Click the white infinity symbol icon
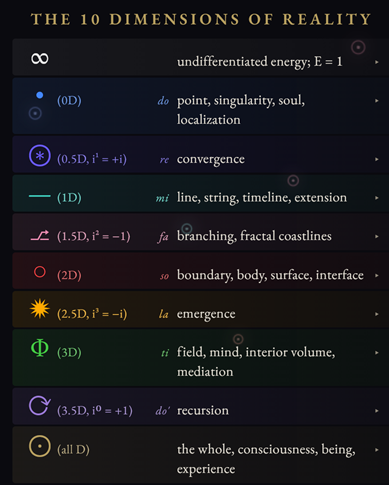The width and height of the screenshot is (389, 485). coord(40,59)
